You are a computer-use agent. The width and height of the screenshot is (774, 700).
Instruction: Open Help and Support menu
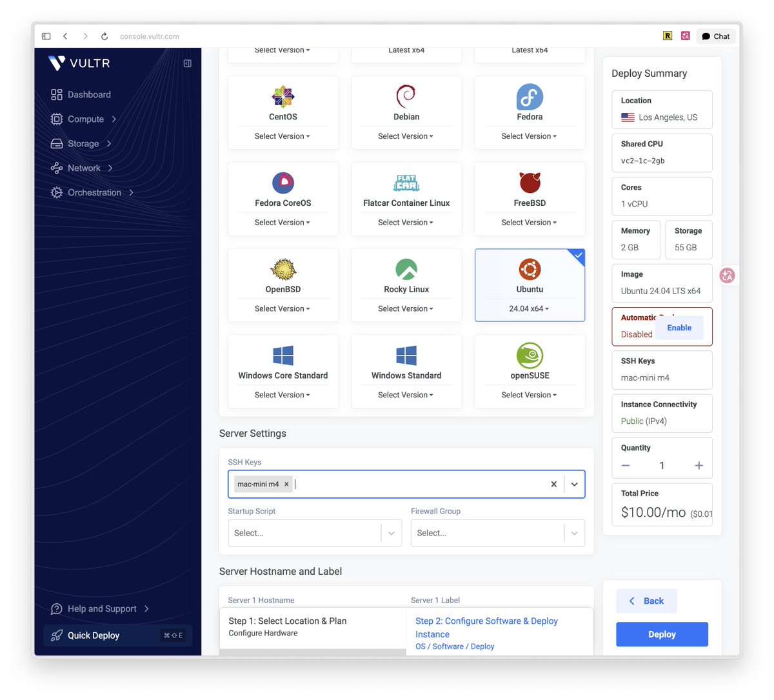[100, 609]
